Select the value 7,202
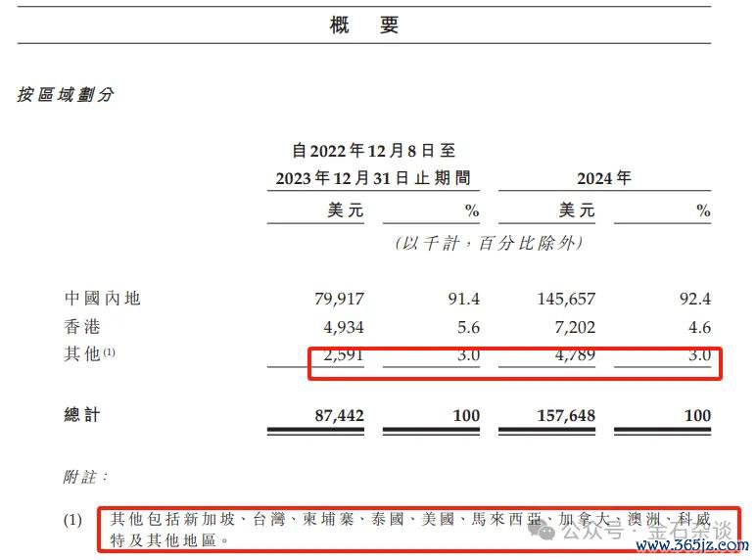Screen dimensions: 756x560 575,328
